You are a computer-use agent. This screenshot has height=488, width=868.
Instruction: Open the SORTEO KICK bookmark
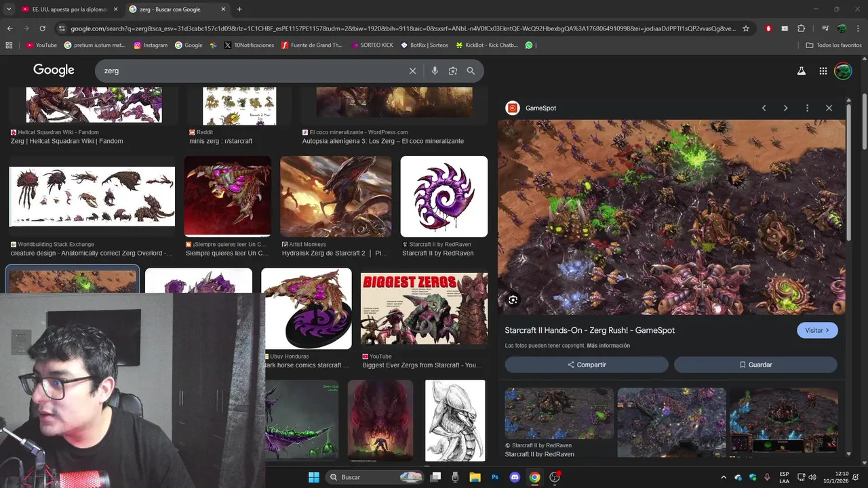[x=372, y=45]
